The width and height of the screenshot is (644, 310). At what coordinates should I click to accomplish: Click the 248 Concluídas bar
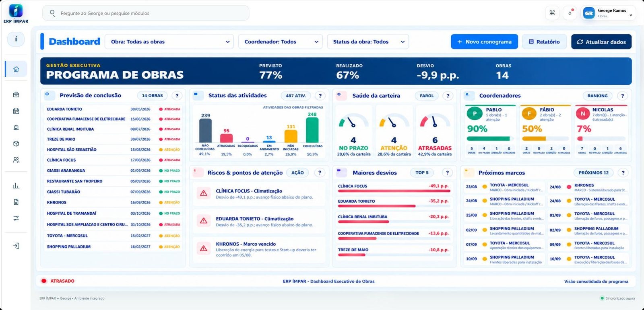312,130
